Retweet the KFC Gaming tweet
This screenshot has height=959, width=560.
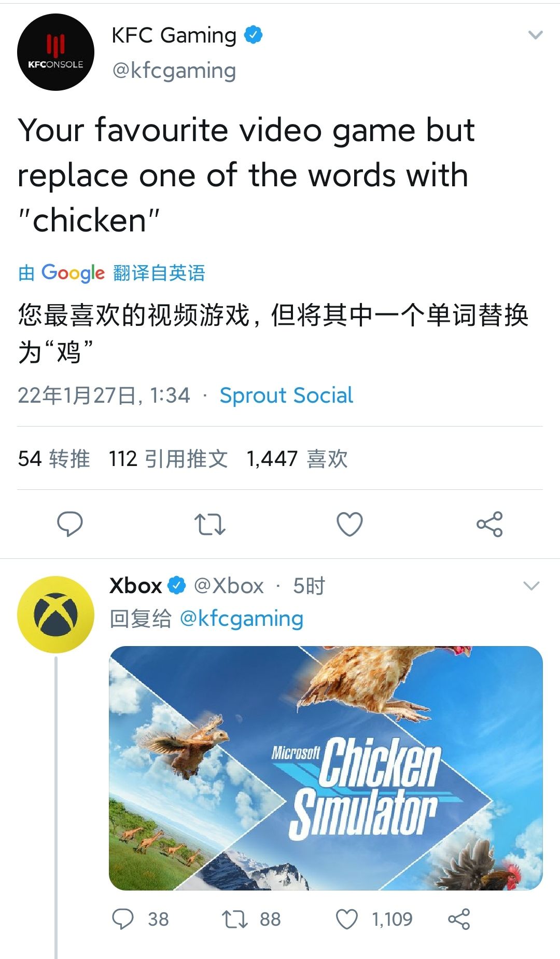click(209, 524)
